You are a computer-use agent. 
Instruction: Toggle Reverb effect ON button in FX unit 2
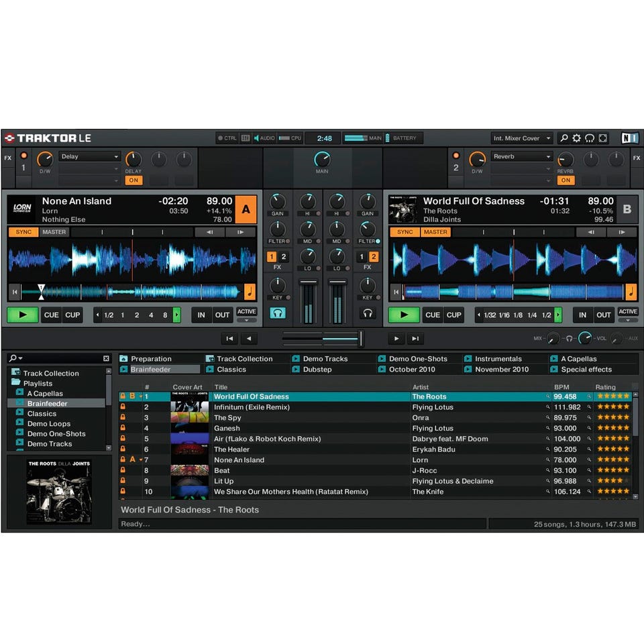tap(566, 180)
